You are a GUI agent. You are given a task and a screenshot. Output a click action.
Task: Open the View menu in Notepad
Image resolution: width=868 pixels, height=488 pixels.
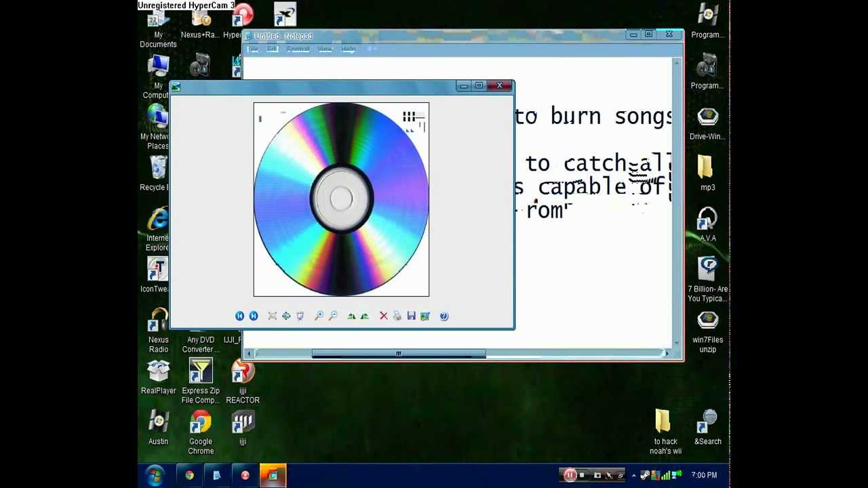coord(325,49)
